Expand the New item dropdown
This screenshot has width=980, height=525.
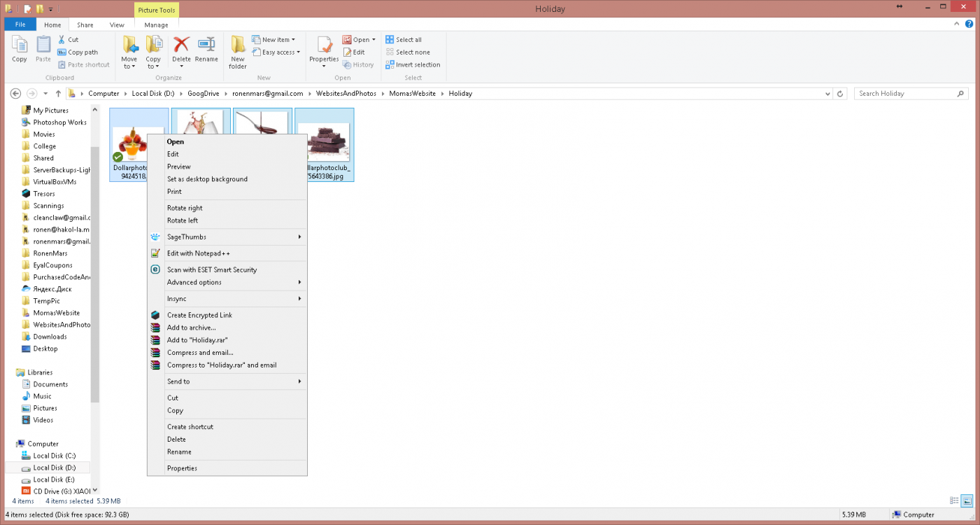point(293,40)
